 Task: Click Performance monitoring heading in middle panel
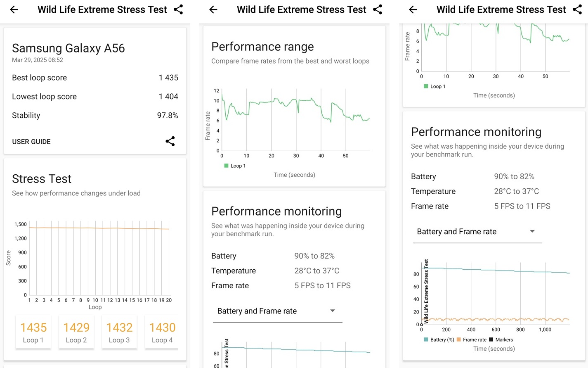point(276,211)
